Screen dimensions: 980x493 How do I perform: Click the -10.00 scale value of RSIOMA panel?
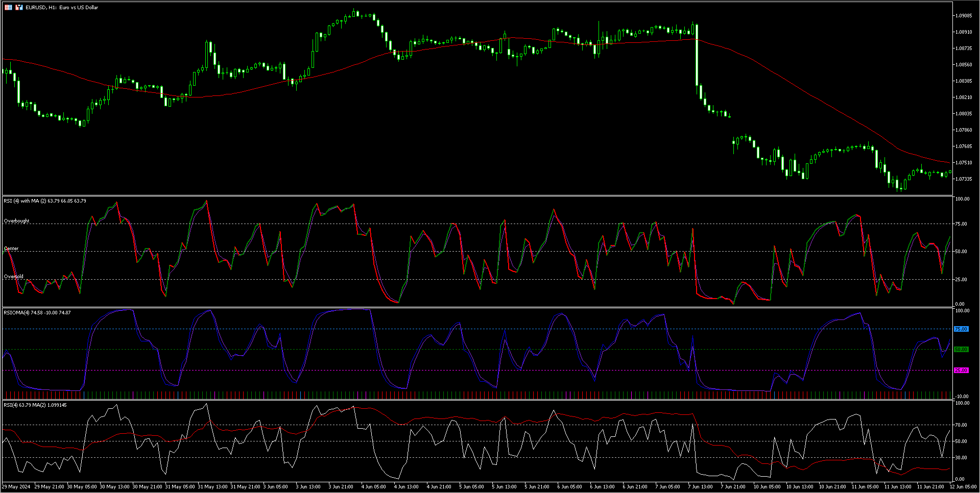pos(962,397)
